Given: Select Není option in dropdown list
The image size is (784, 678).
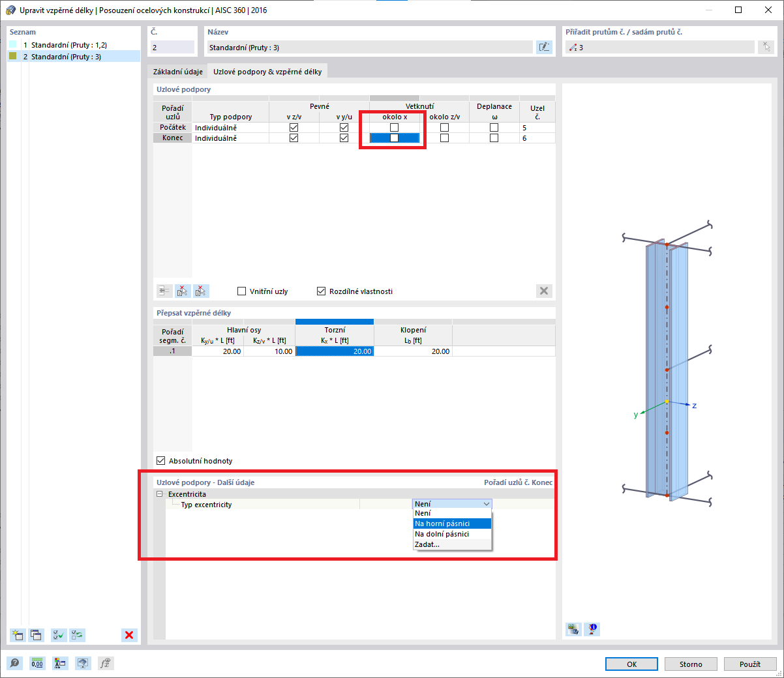Looking at the screenshot, I should (452, 513).
